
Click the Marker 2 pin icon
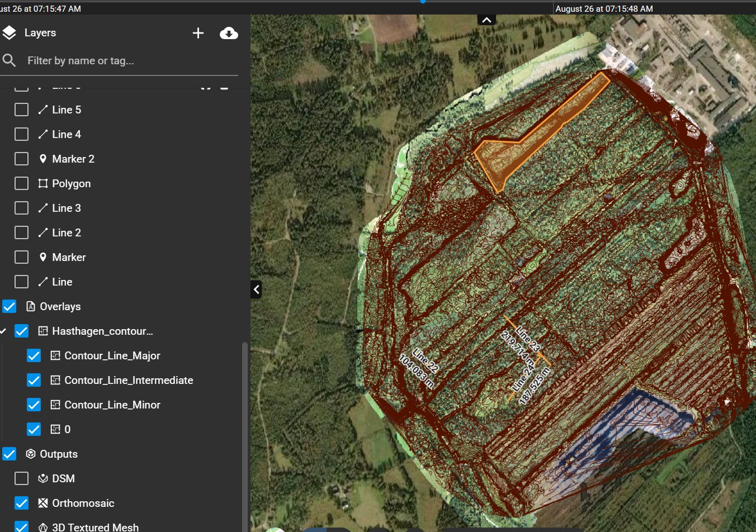pyautogui.click(x=42, y=159)
